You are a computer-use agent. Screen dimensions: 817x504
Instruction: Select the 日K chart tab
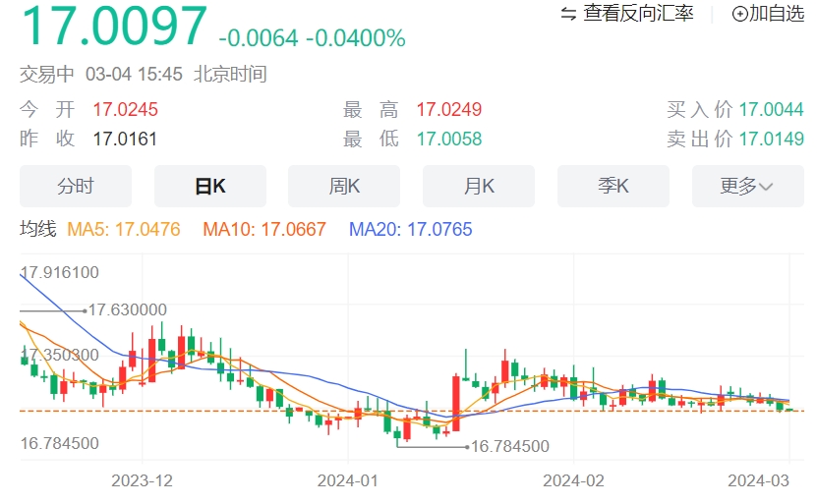point(210,186)
